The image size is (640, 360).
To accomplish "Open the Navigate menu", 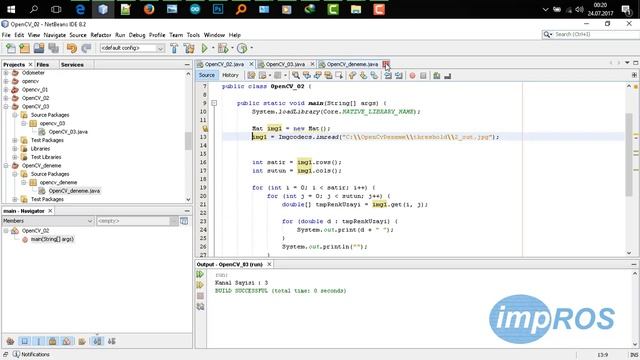I will (x=55, y=35).
